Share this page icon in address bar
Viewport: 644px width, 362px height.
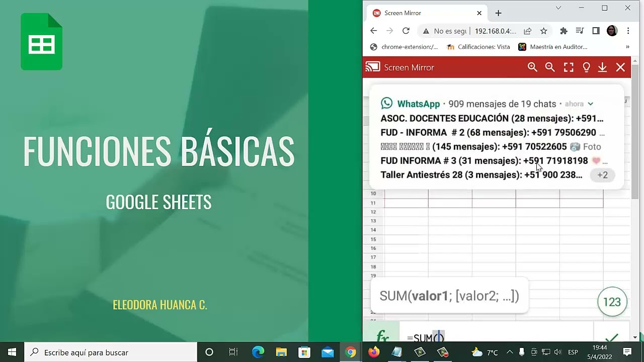(x=527, y=31)
